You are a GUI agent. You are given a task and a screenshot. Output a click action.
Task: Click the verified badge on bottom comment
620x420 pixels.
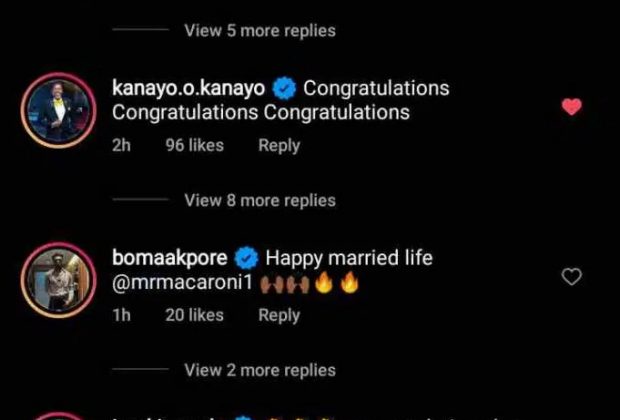pyautogui.click(x=243, y=417)
